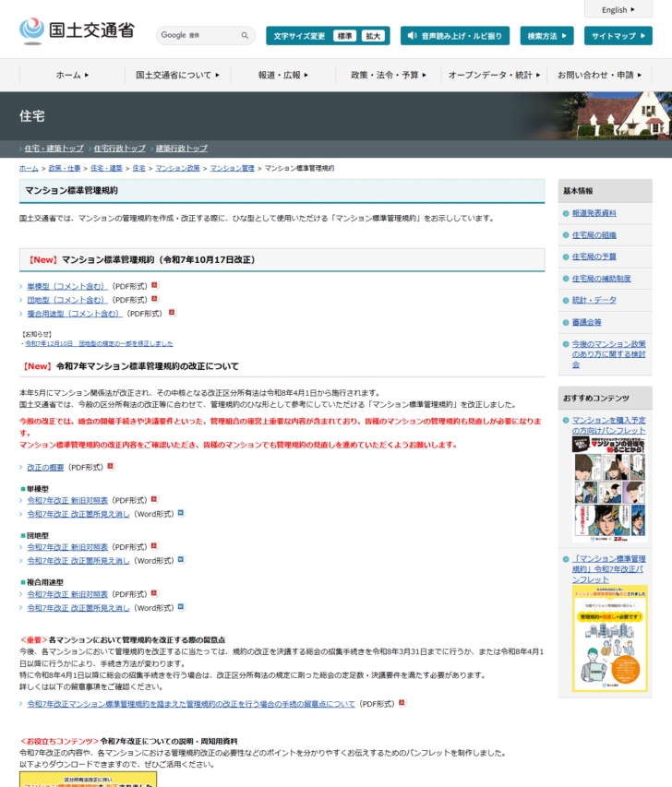Click PDF icon for 単棟型 新旧対照表
The height and width of the screenshot is (787, 672).
point(154,499)
